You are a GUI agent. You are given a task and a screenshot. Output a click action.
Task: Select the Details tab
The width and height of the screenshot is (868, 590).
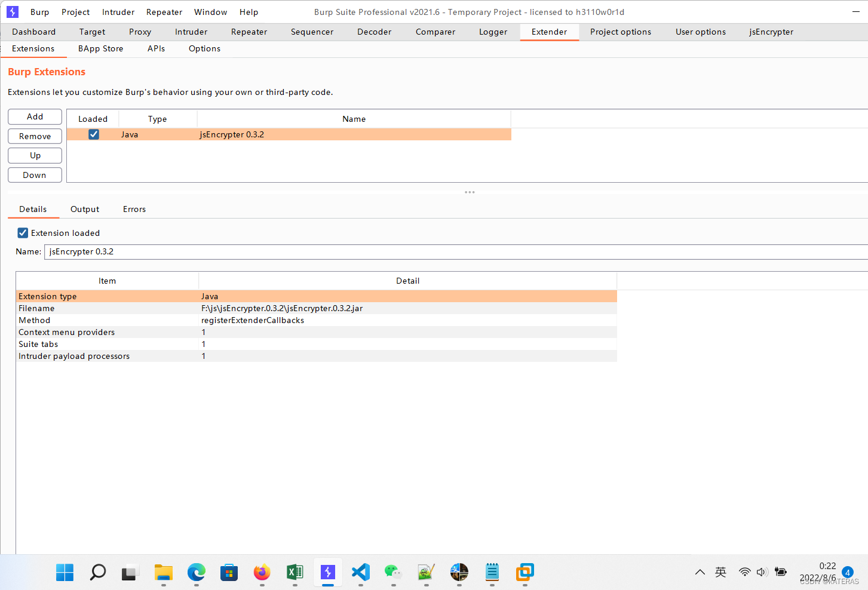pos(33,209)
